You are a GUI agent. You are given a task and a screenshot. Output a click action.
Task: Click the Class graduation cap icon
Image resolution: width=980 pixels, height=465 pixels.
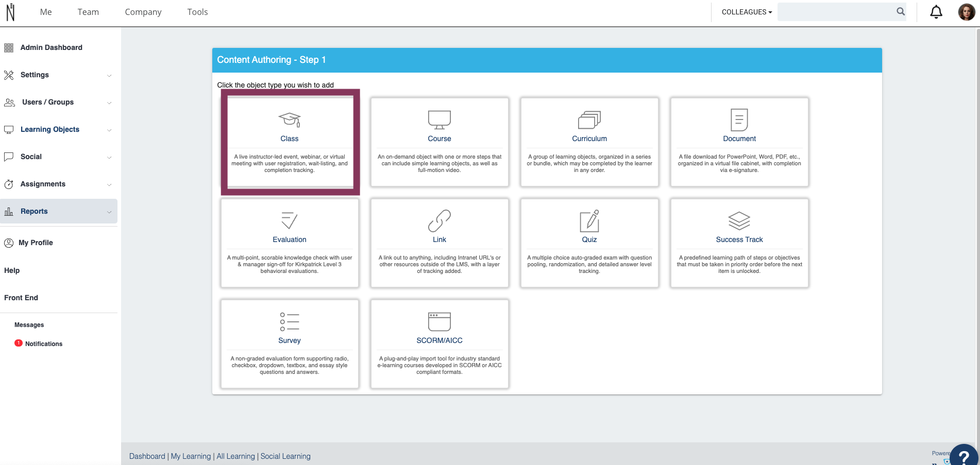(x=290, y=119)
